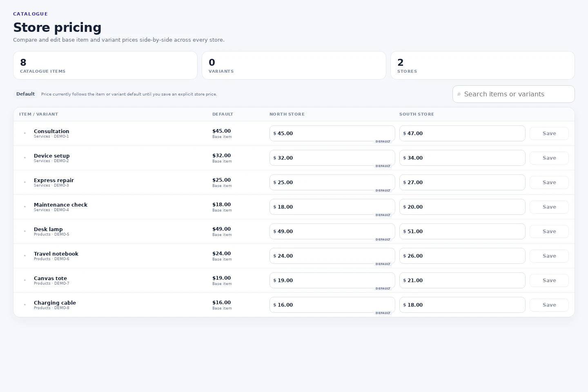Select Device setup North Store price field

click(332, 158)
